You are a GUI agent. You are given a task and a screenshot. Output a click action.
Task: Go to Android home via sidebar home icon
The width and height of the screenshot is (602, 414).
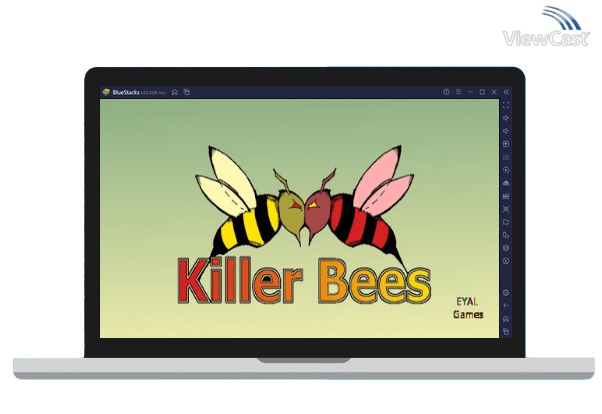click(x=506, y=319)
